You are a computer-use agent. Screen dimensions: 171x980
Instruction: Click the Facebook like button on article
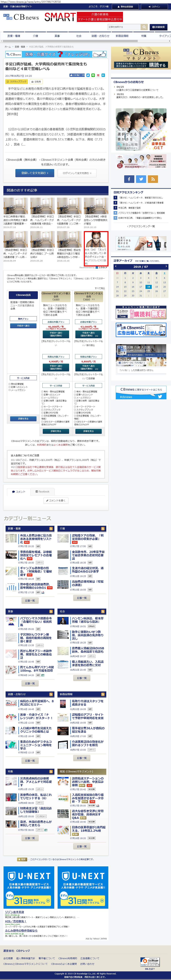click(77, 75)
